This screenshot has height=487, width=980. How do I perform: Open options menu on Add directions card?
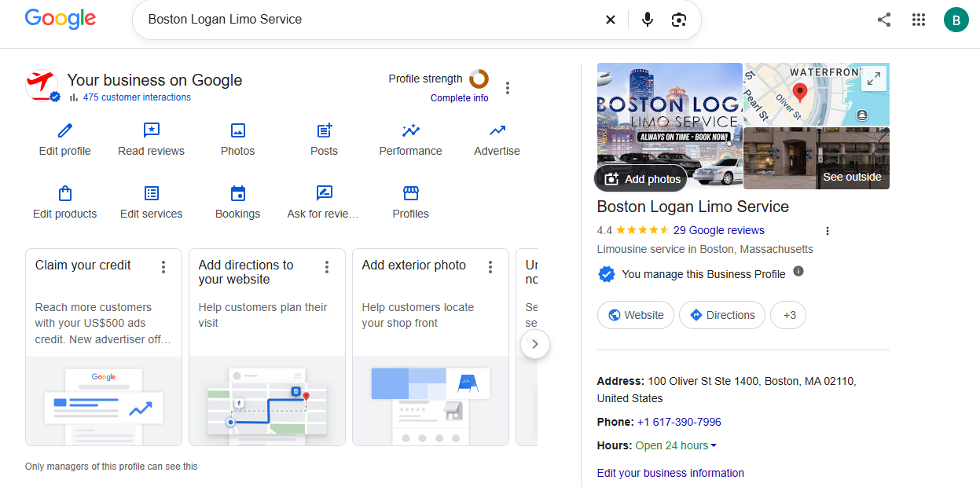327,267
